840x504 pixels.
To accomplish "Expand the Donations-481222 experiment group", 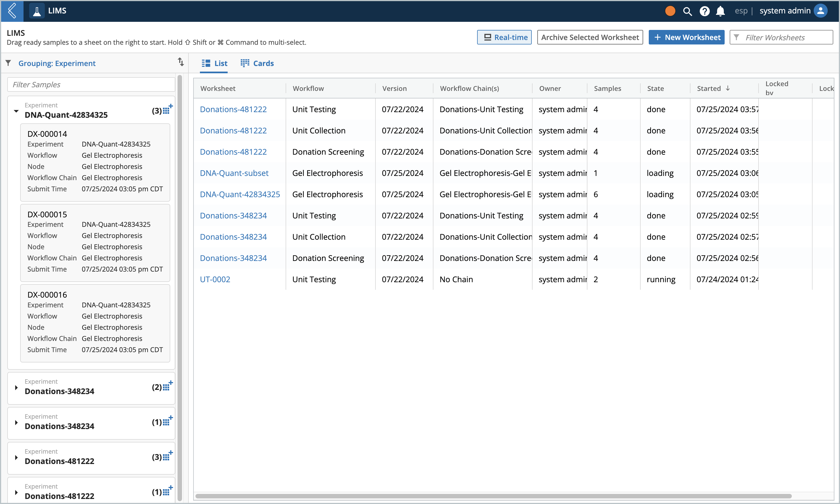I will pyautogui.click(x=16, y=457).
